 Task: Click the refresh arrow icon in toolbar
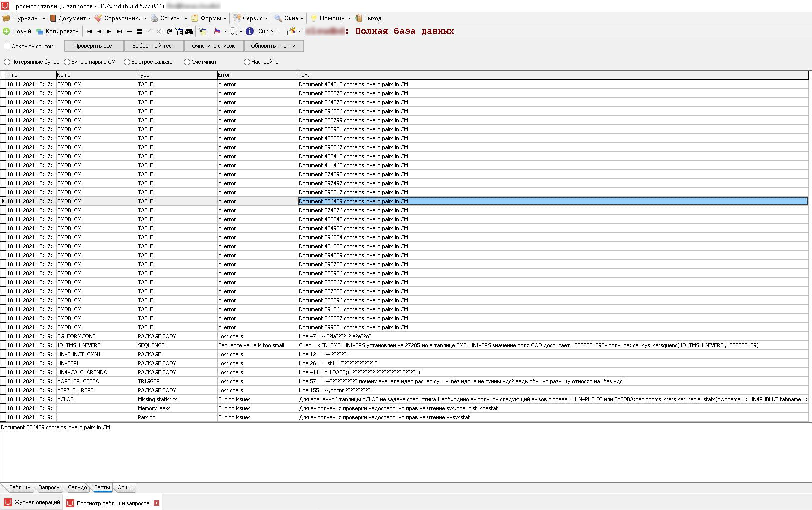pos(169,31)
